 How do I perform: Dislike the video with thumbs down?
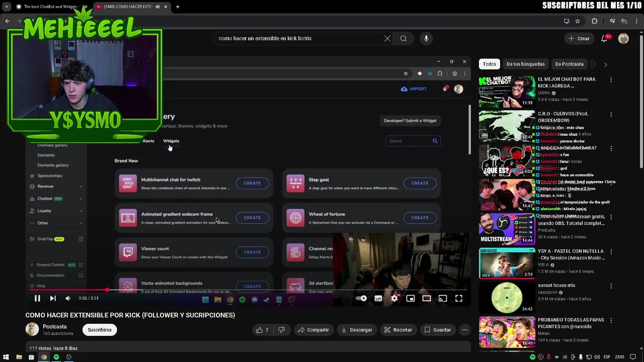[x=282, y=330]
